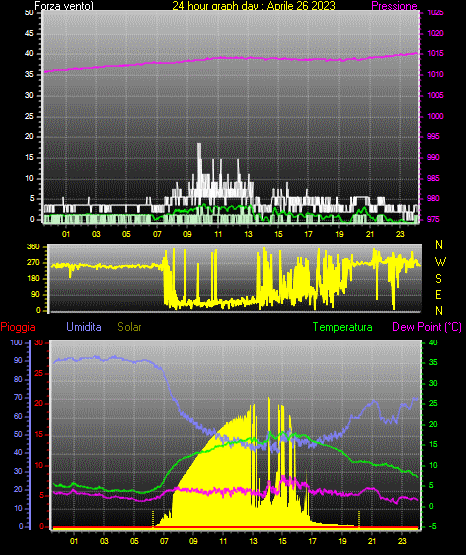The width and height of the screenshot is (466, 555).
Task: Click hour 13 on the wind graph axis
Action: [x=248, y=234]
